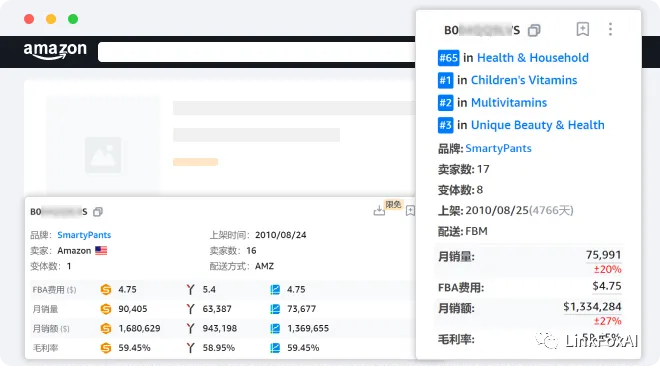Click the 1,680,629 monthly revenue value
Viewport: 660px width, 368px height.
[139, 328]
